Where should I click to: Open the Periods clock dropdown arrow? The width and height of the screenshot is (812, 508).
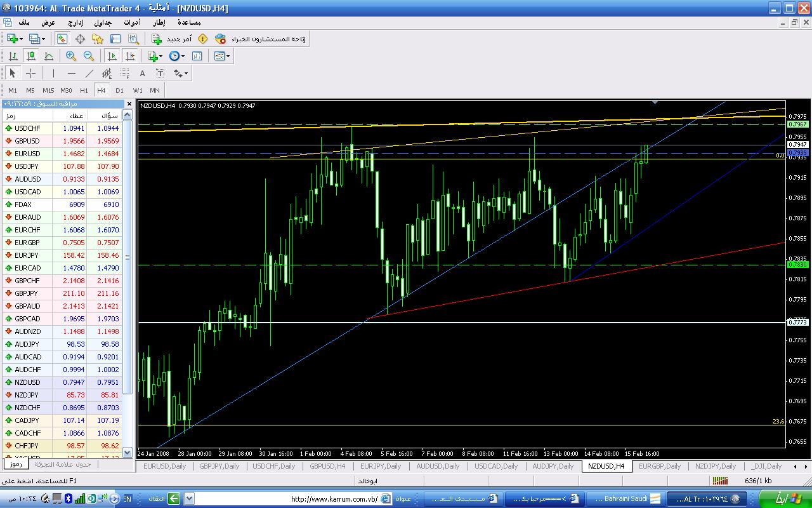[183, 56]
